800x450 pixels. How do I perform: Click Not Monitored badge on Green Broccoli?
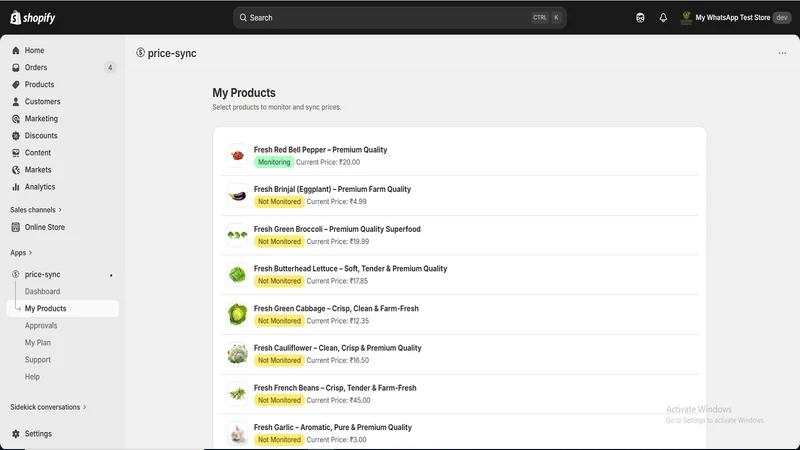click(279, 241)
